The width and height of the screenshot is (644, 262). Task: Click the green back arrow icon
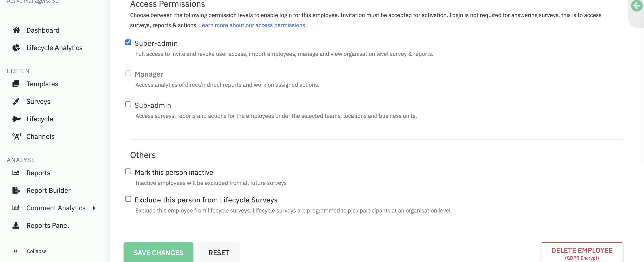[636, 6]
